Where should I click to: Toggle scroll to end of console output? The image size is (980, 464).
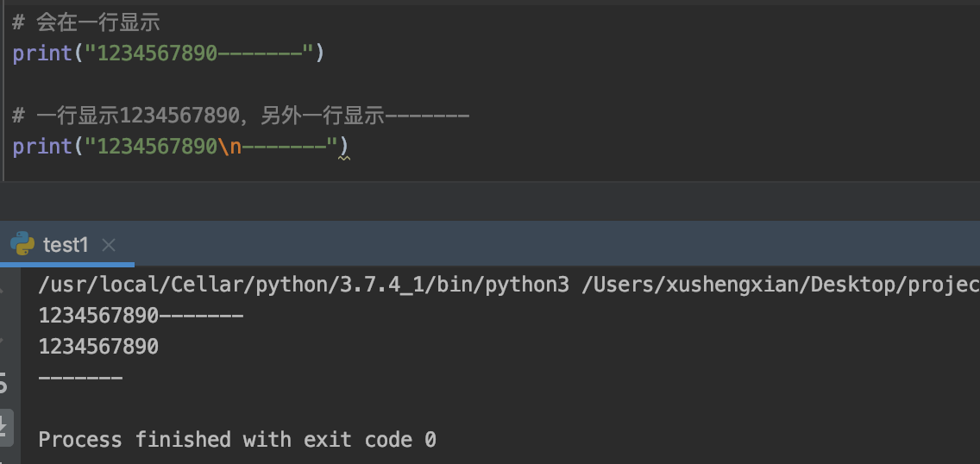(4, 425)
